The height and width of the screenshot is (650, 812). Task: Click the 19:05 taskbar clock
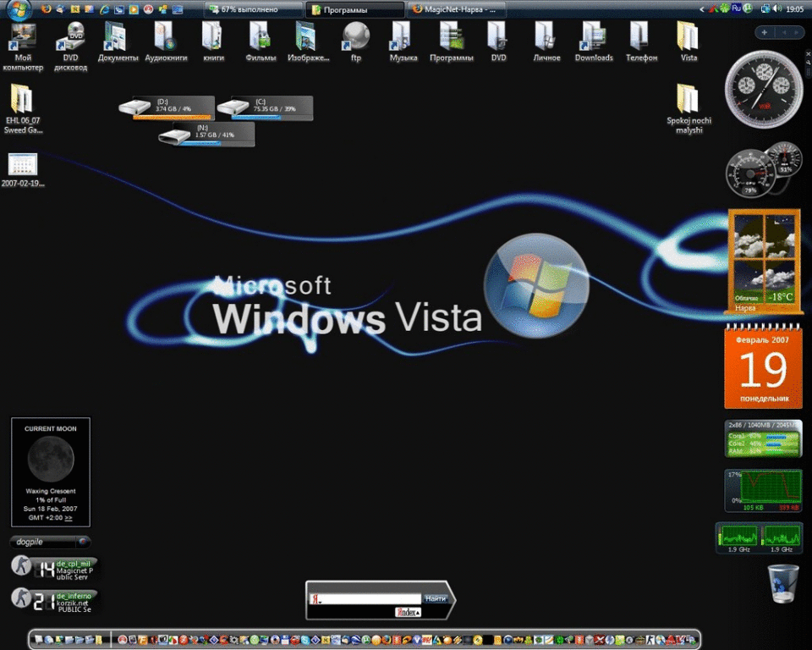[x=795, y=8]
